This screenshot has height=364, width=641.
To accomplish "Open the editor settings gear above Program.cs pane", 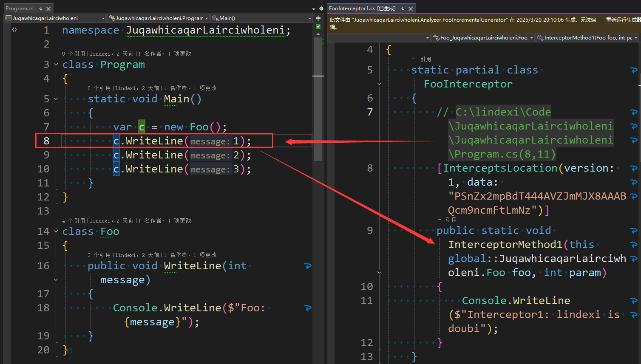I will click(x=321, y=8).
